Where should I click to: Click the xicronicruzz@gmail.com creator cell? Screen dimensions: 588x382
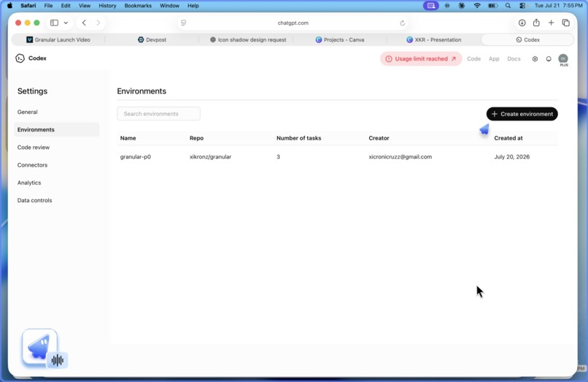click(x=400, y=157)
